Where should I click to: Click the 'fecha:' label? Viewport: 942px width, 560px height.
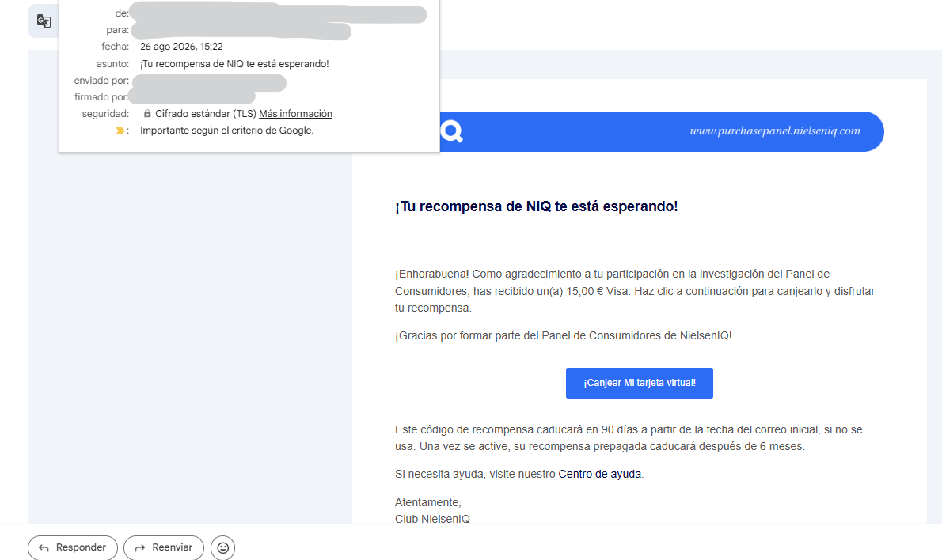point(116,47)
